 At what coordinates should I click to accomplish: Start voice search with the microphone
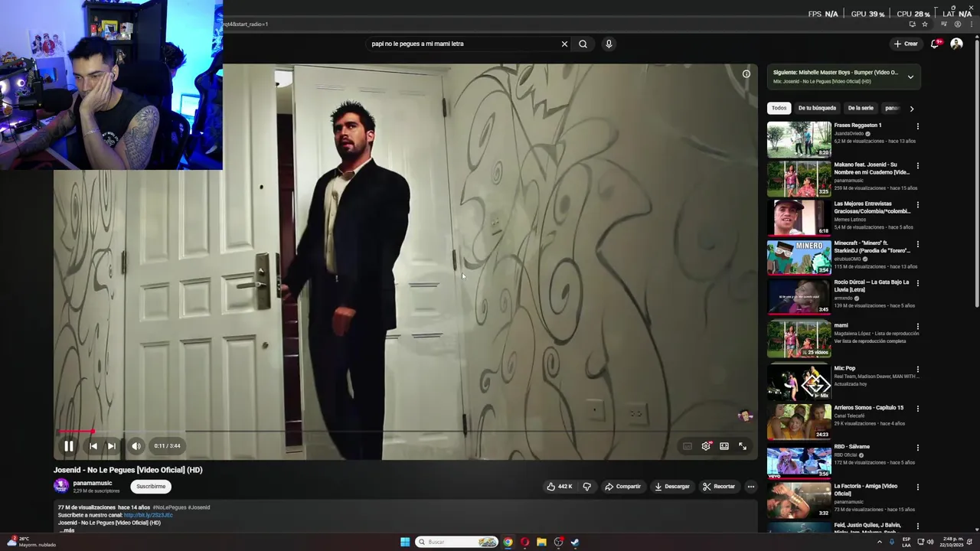tap(609, 44)
